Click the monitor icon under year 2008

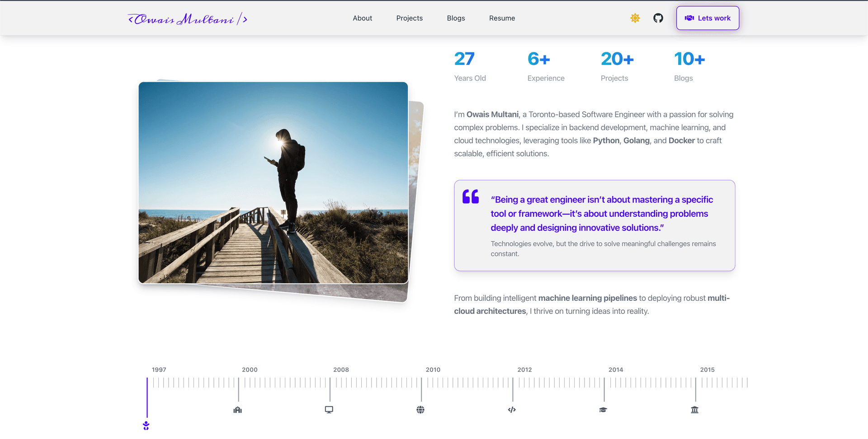pos(329,409)
